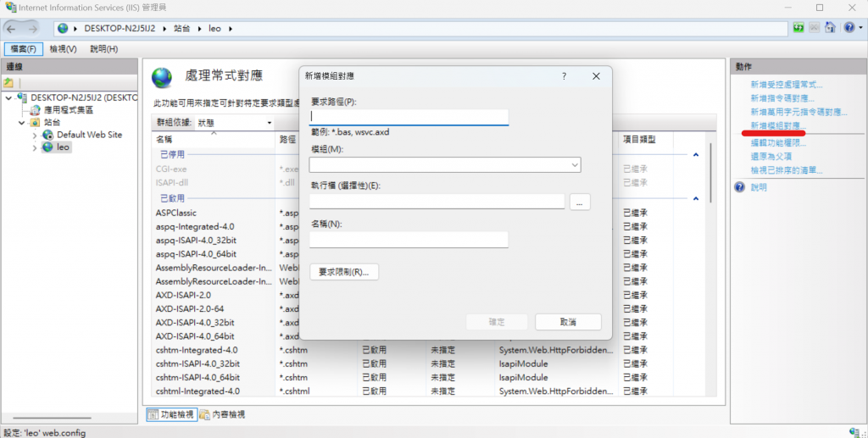The width and height of the screenshot is (868, 438).
Task: Click leo in the address breadcrumb
Action: click(214, 28)
